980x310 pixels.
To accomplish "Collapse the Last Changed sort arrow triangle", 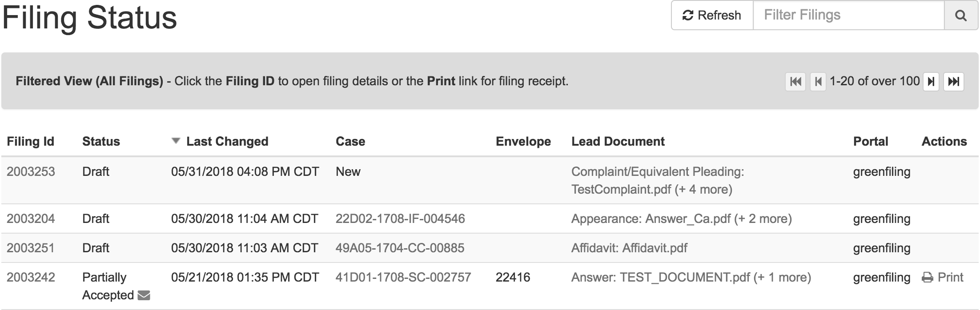I will coord(175,141).
